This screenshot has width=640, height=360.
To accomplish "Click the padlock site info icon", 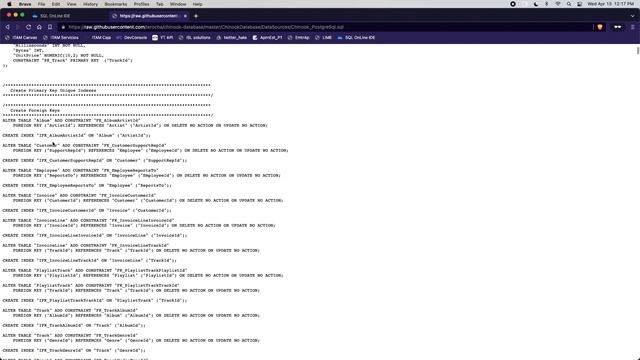I will tap(63, 27).
